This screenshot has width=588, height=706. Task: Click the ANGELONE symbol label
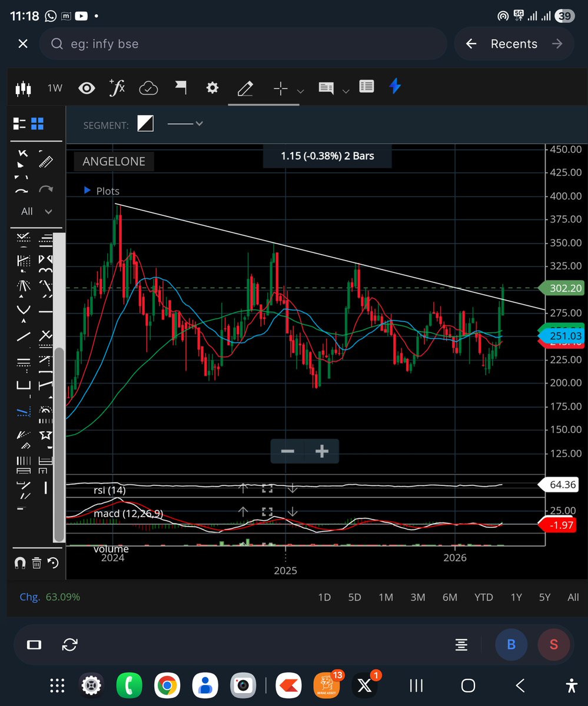click(x=114, y=161)
